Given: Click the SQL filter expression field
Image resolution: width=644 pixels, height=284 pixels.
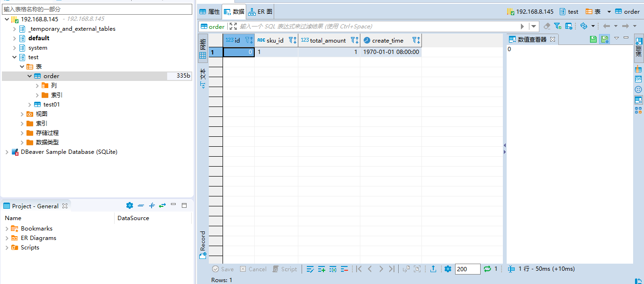Looking at the screenshot, I should 377,27.
